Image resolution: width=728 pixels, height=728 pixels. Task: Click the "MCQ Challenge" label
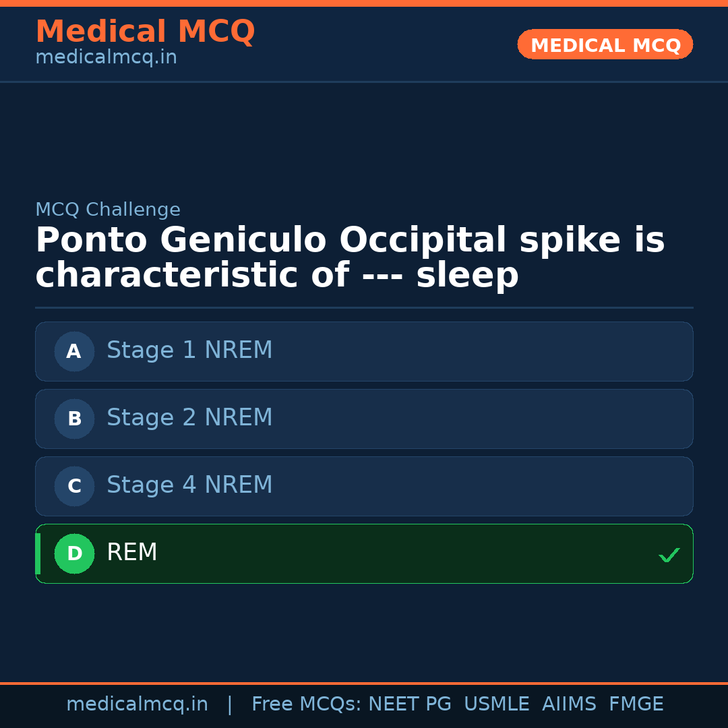click(x=108, y=210)
